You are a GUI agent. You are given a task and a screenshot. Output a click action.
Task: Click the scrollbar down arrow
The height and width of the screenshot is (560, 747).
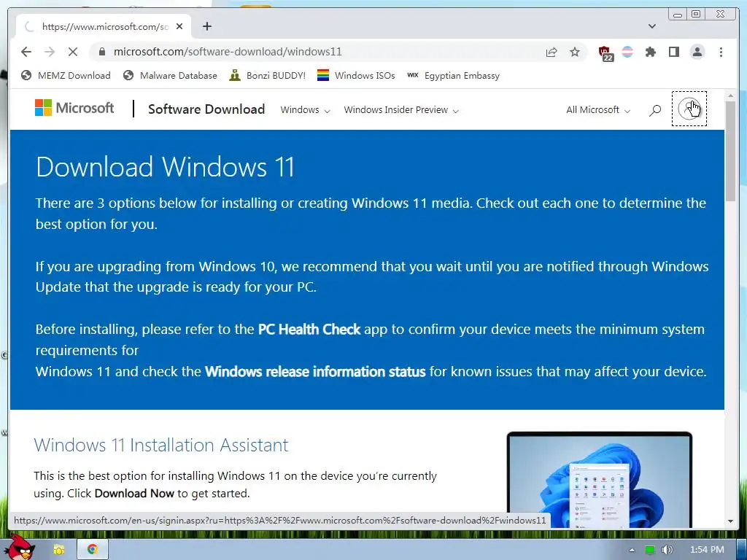(730, 521)
